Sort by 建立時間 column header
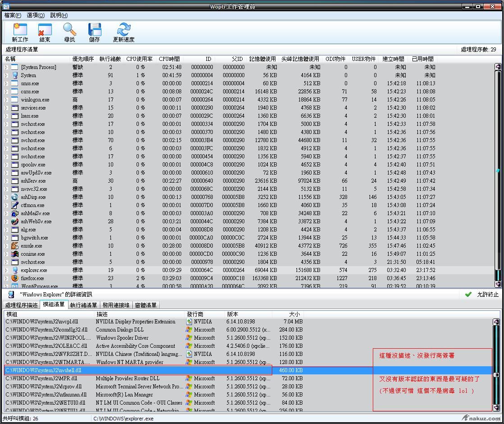 (393, 59)
